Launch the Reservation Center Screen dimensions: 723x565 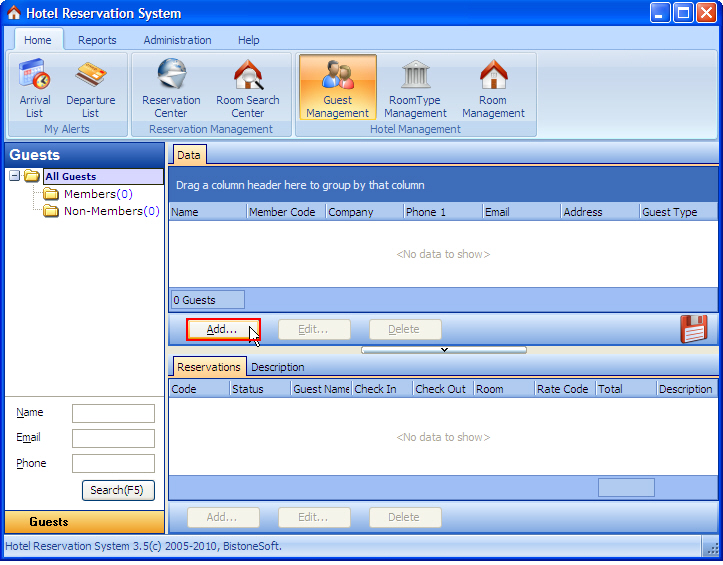coord(171,88)
